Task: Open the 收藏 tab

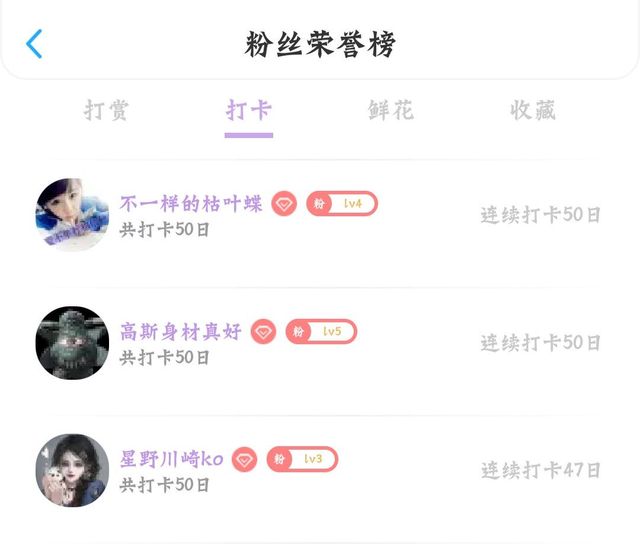Action: [x=533, y=110]
